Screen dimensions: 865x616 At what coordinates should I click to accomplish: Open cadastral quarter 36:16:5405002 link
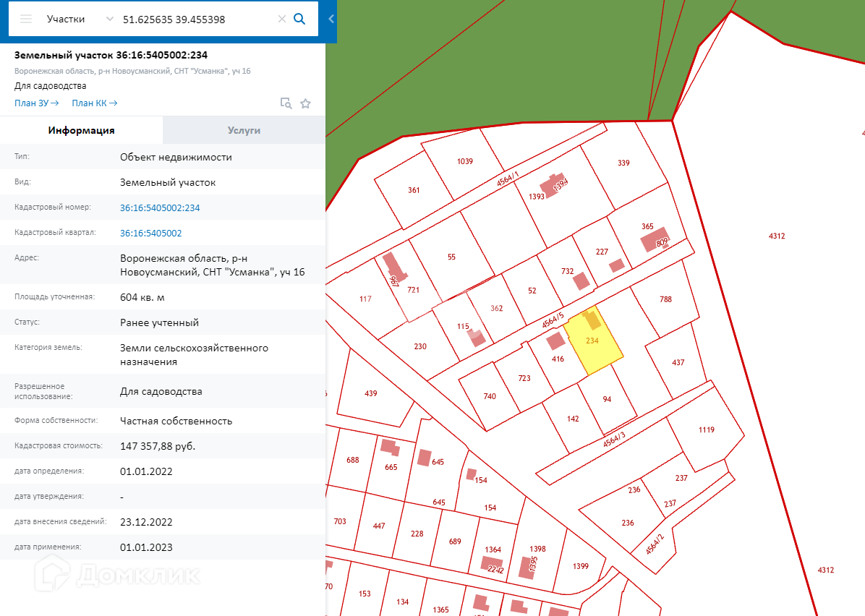150,233
